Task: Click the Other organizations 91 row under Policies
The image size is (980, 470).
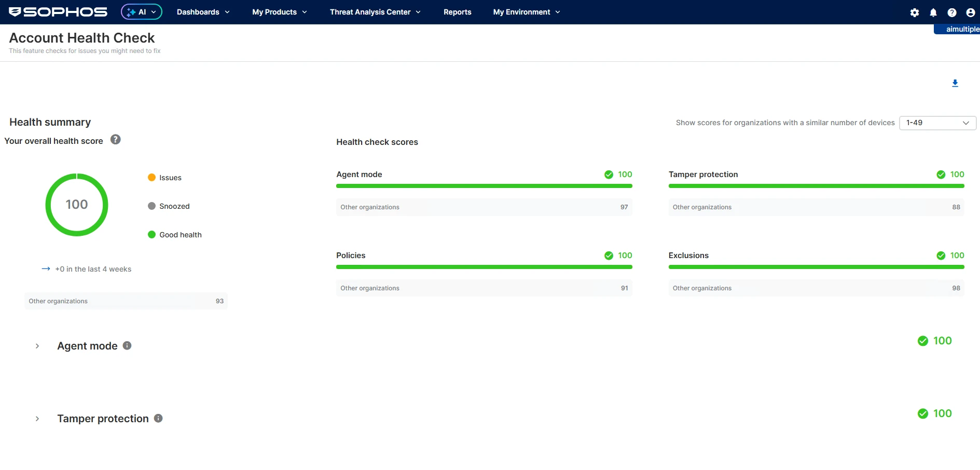Action: click(x=484, y=288)
